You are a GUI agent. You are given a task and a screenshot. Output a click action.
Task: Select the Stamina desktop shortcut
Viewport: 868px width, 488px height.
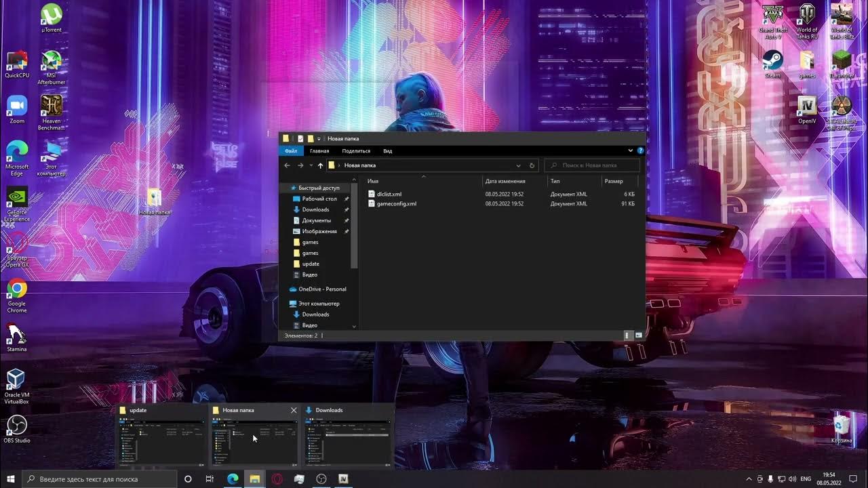17,338
